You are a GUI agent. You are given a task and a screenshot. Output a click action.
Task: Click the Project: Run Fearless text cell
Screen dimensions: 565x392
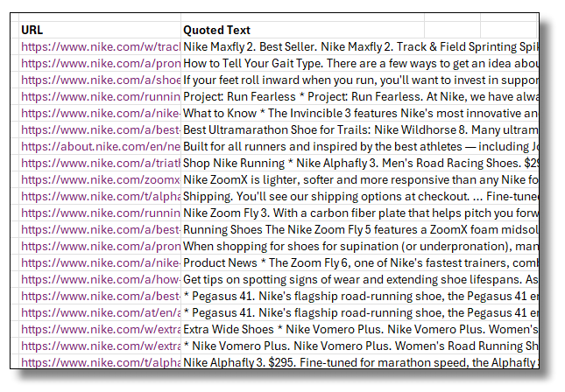point(359,96)
